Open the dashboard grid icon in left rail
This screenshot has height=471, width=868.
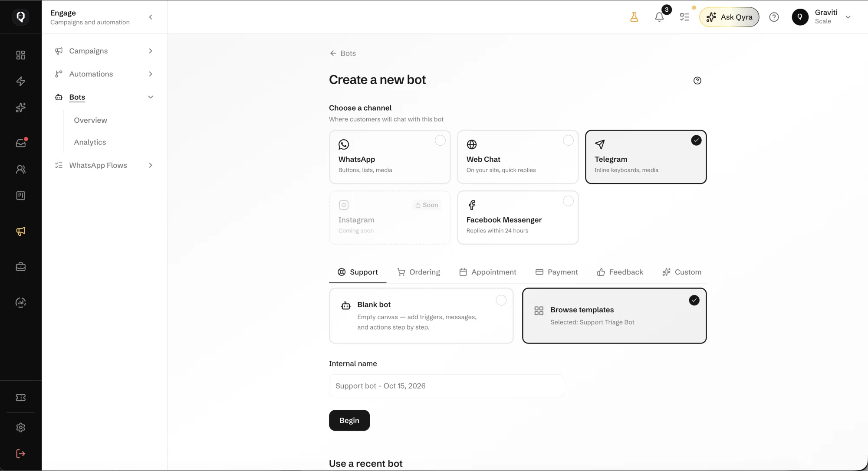tap(20, 55)
